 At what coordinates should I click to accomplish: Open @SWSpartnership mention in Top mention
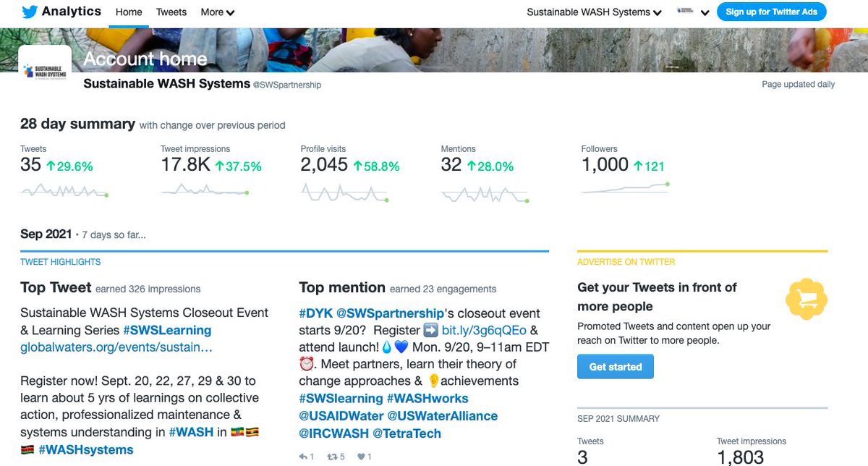pyautogui.click(x=390, y=314)
